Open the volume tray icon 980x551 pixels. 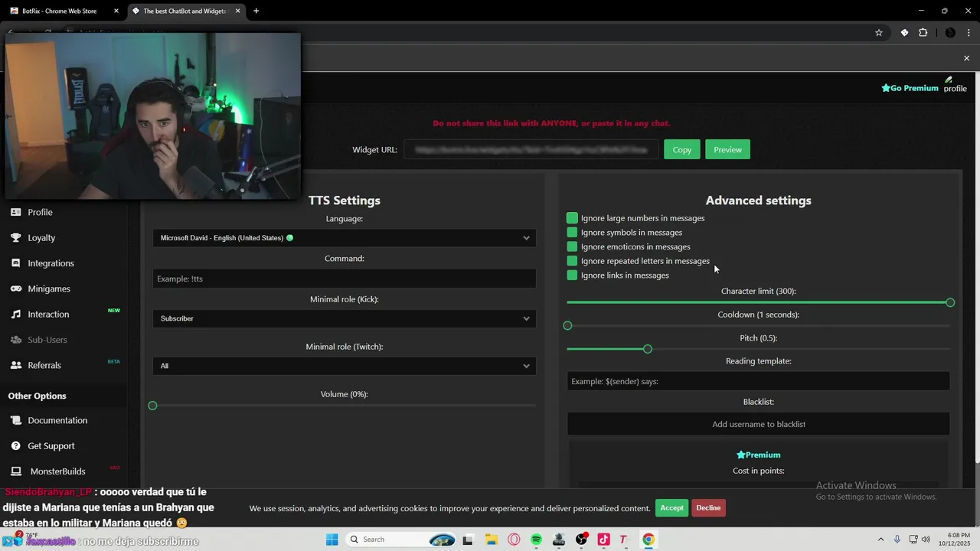point(926,540)
